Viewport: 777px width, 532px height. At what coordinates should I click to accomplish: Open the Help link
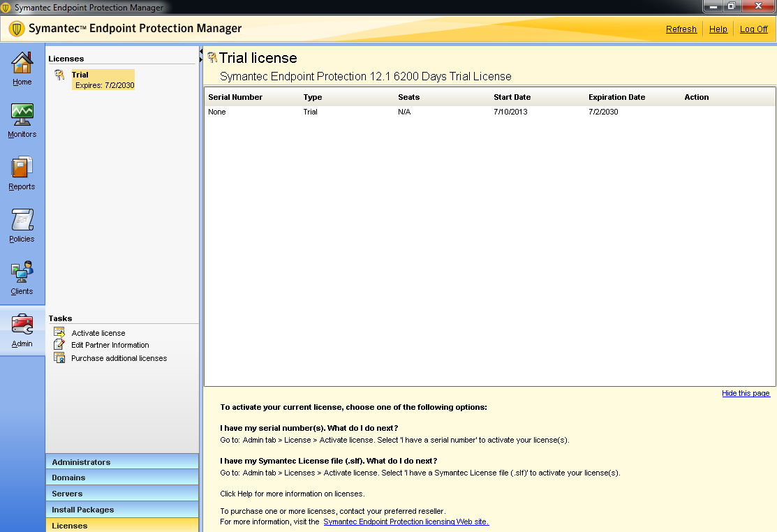tap(718, 29)
